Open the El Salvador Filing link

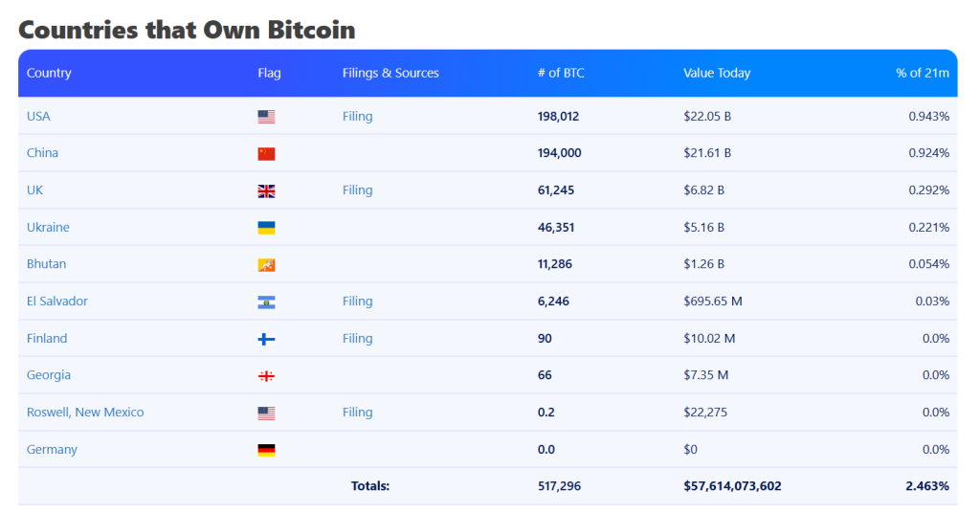357,301
